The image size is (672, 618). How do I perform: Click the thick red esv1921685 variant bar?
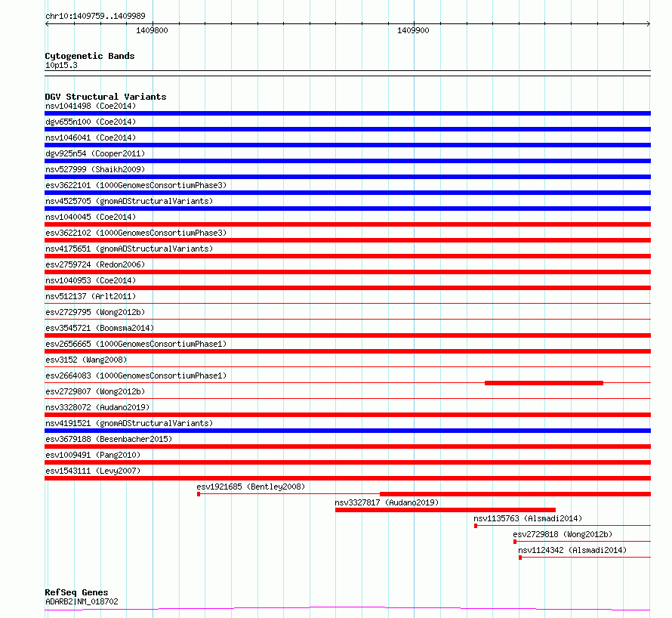point(515,494)
